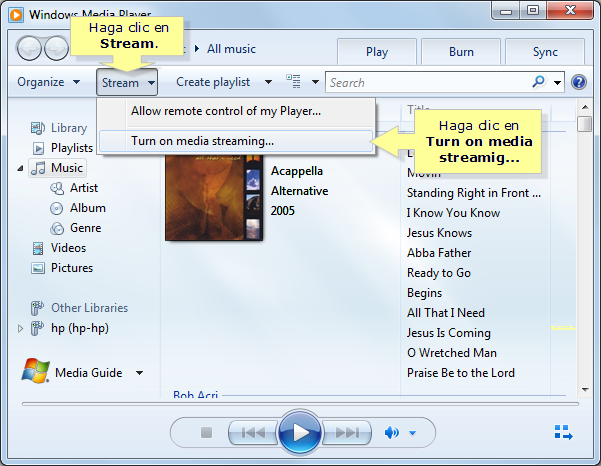Click the All music breadcrumb arrow
Screen dimensions: 601x466
[197, 49]
